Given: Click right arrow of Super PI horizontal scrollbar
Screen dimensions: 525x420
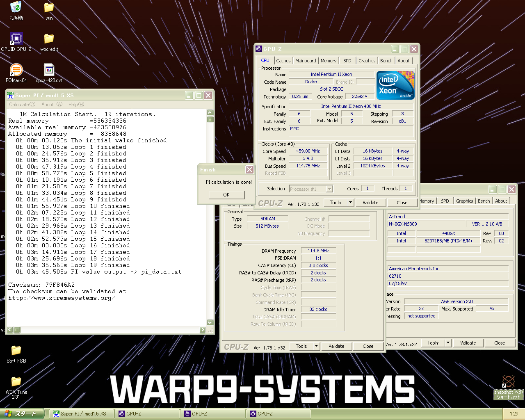Looking at the screenshot, I should pyautogui.click(x=203, y=330).
